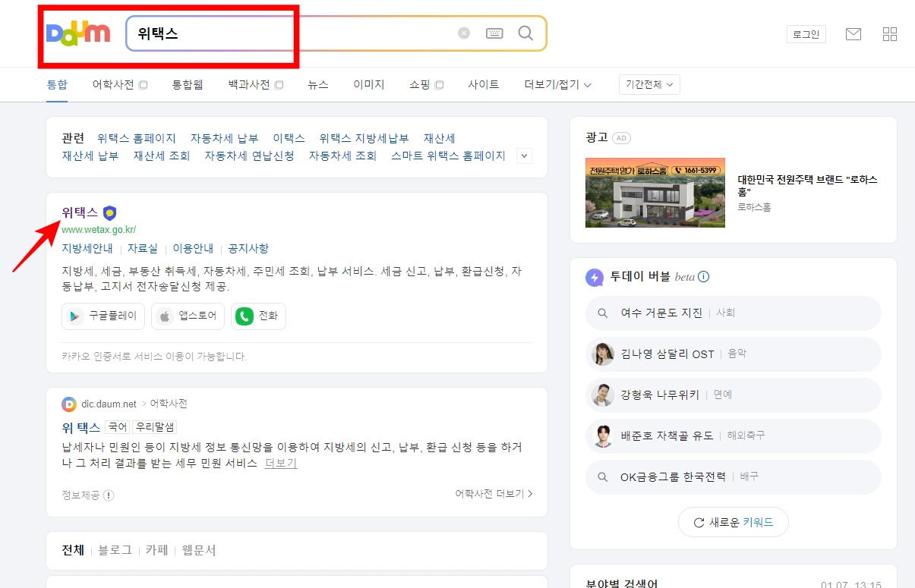Viewport: 915px width, 588px height.
Task: Click the 투데이 버블 info icon
Action: [704, 277]
